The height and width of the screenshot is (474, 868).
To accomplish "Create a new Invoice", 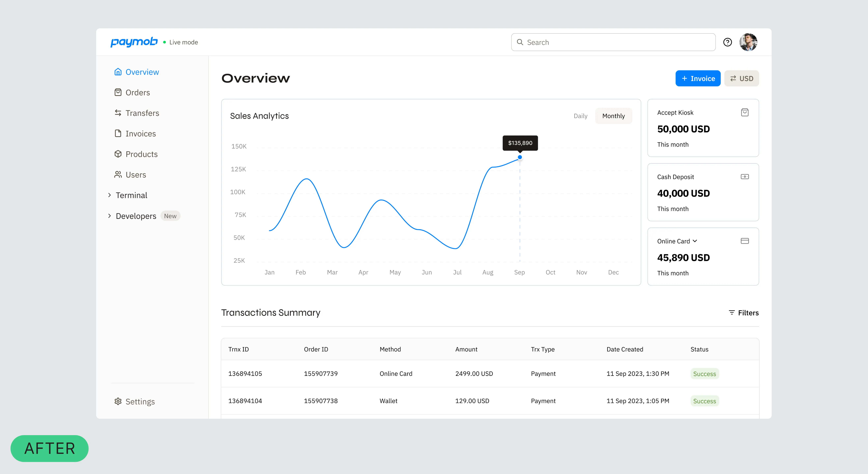I will click(x=697, y=79).
